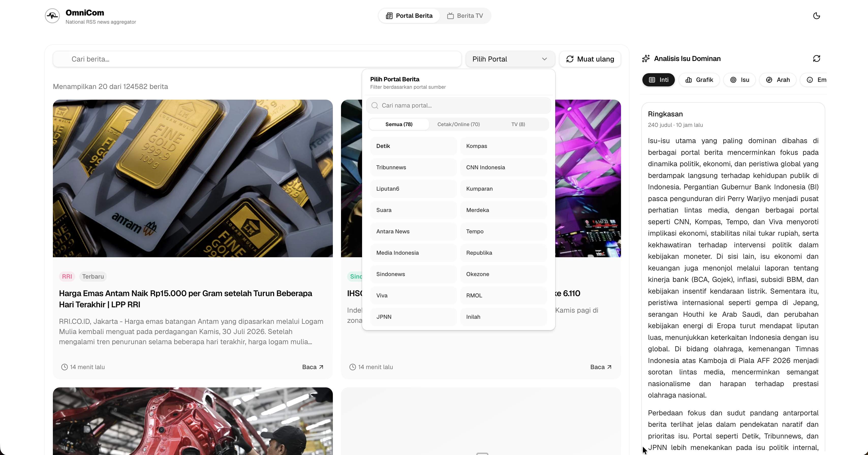Select Detik from the portal list
This screenshot has height=455, width=868.
(x=413, y=146)
